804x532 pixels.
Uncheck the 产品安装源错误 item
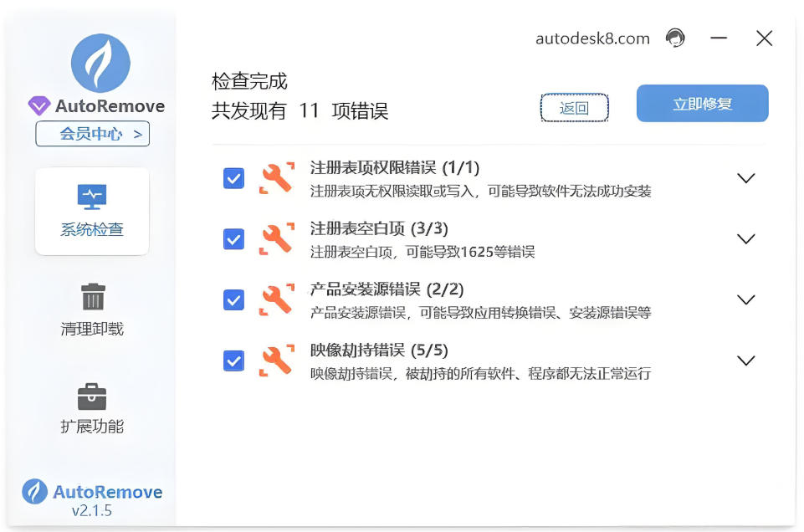(233, 300)
